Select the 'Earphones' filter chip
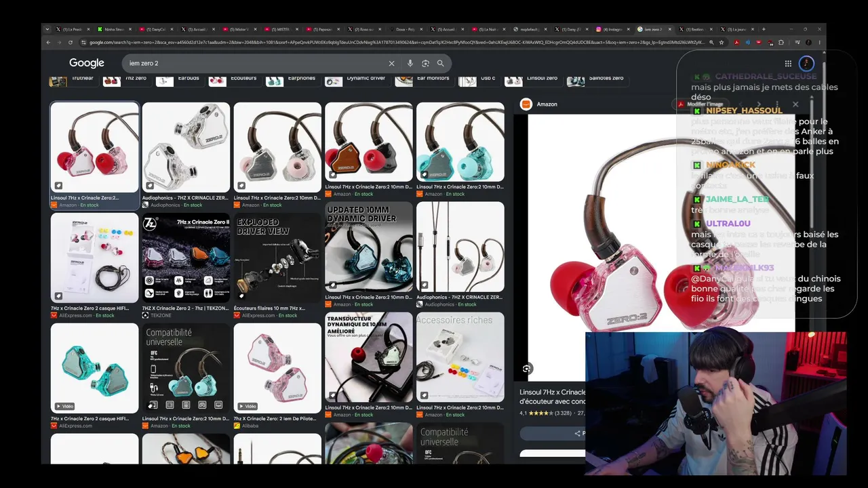 [292, 80]
